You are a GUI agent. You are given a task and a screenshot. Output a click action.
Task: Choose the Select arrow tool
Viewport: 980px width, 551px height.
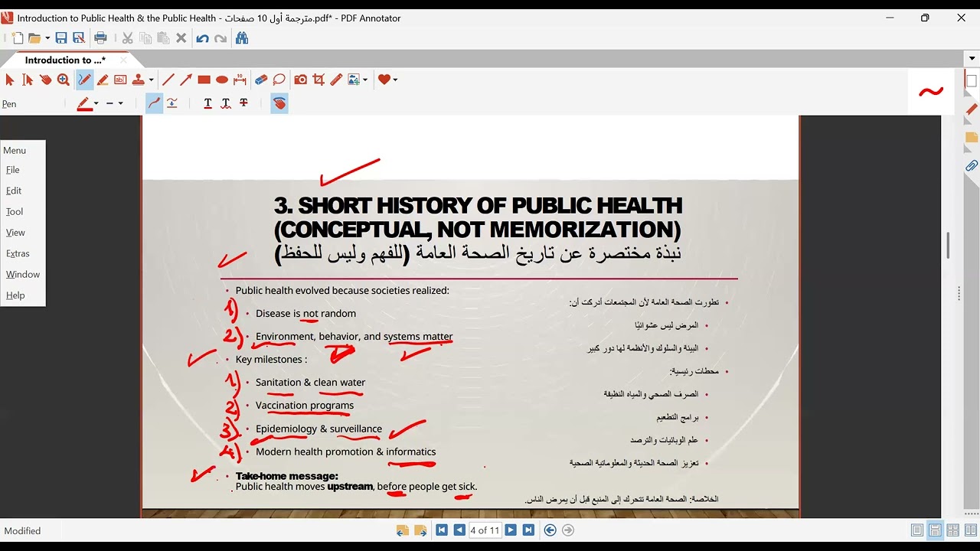tap(10, 80)
